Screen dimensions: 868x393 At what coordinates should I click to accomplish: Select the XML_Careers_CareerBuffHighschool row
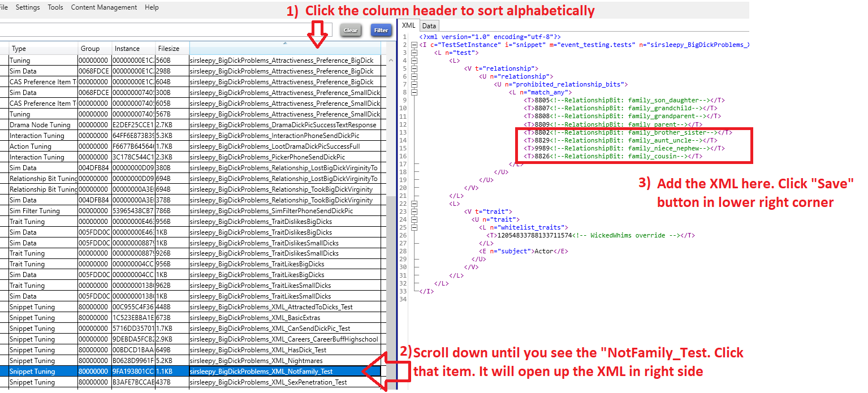[x=193, y=339]
